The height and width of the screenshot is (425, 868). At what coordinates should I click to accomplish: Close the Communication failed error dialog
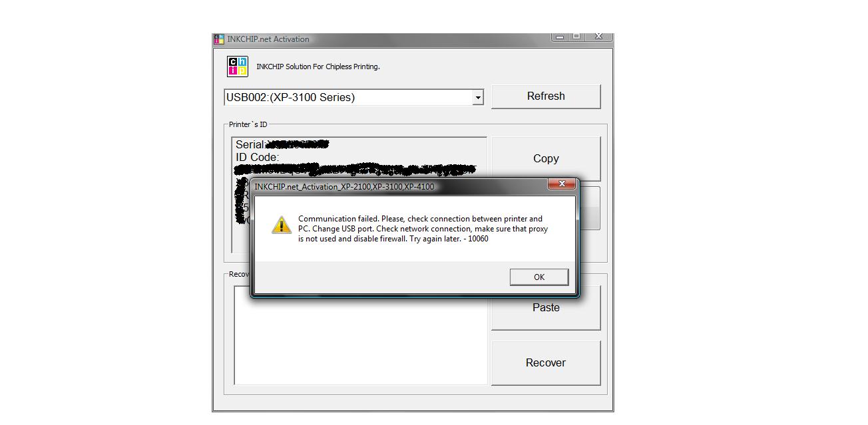[562, 184]
